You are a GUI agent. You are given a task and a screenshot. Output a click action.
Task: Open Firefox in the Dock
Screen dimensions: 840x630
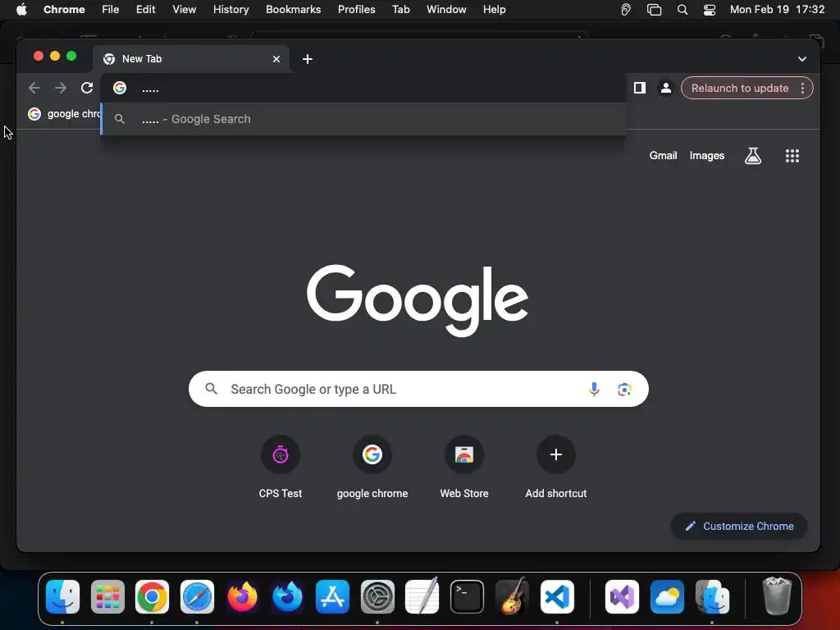pos(242,597)
